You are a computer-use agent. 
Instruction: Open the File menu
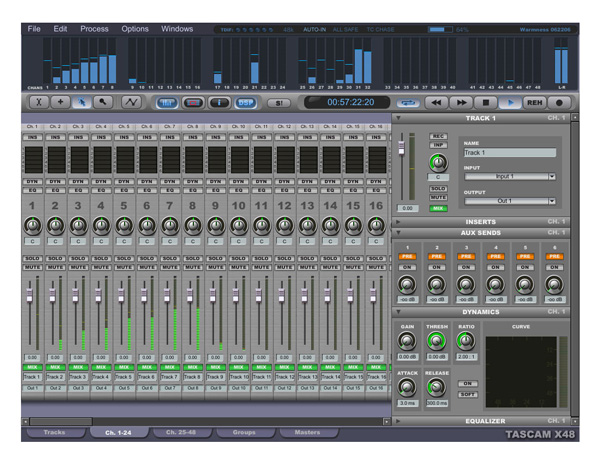point(34,29)
